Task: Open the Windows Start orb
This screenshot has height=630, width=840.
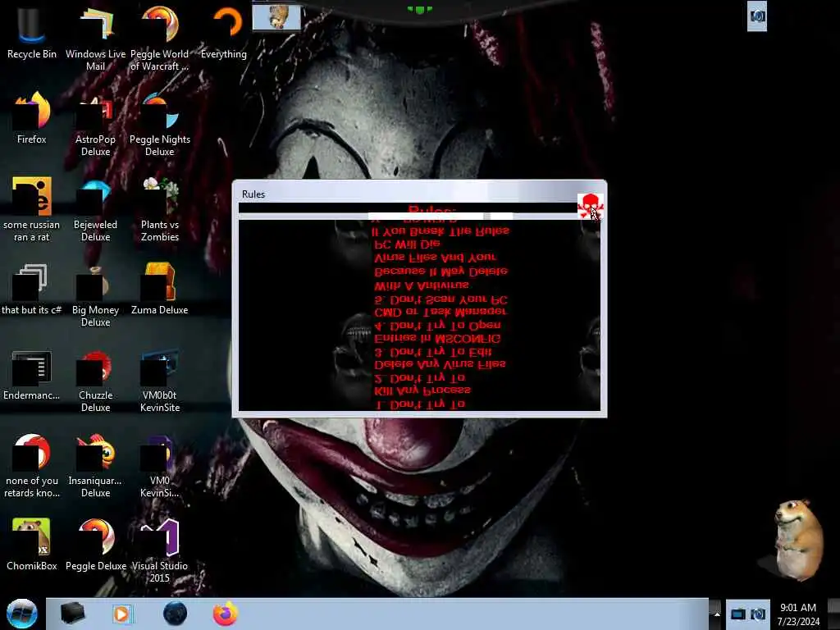Action: click(22, 614)
